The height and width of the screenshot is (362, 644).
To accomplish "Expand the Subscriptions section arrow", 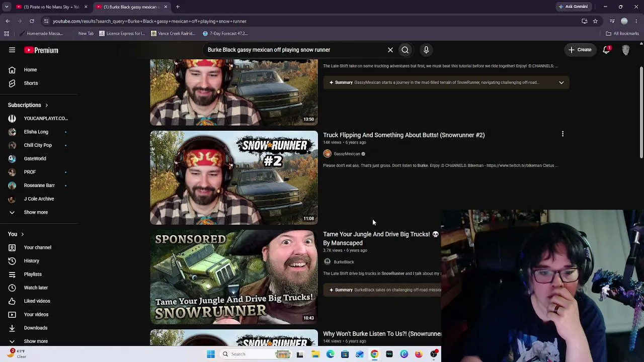I will pos(46,105).
